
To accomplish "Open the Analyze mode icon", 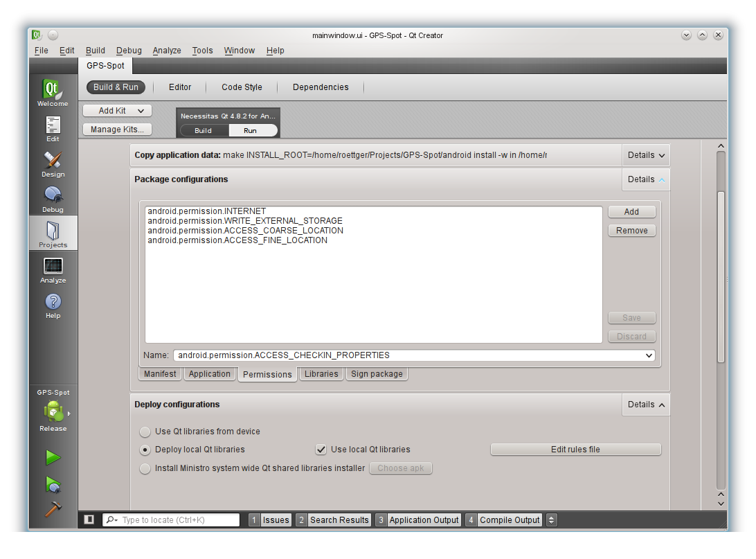I will tap(53, 269).
